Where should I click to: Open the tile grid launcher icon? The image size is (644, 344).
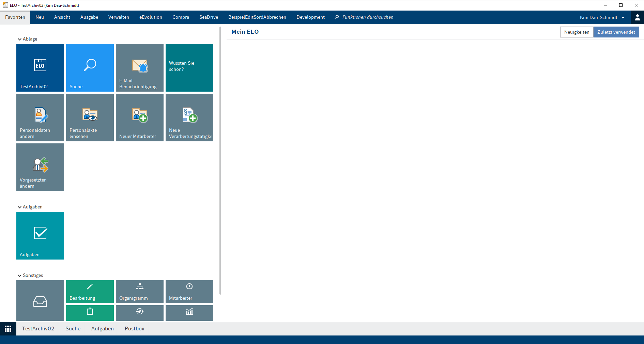tap(8, 329)
